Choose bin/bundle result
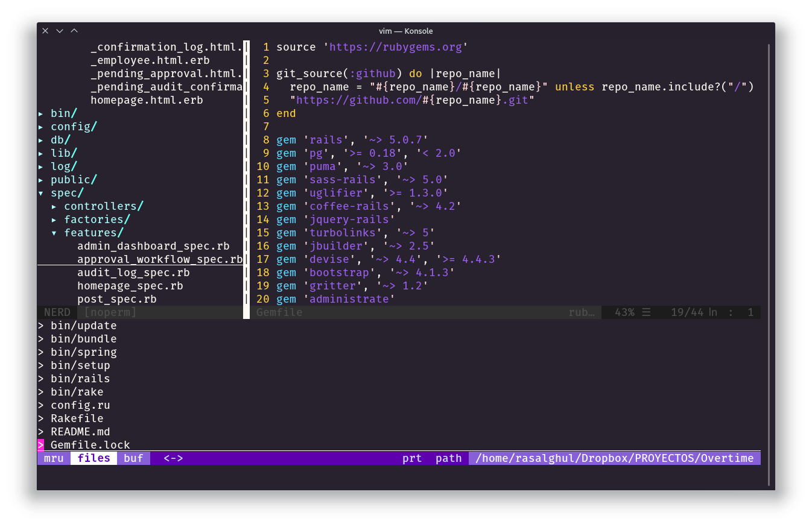Screen dimensions: 812x527 click(83, 339)
